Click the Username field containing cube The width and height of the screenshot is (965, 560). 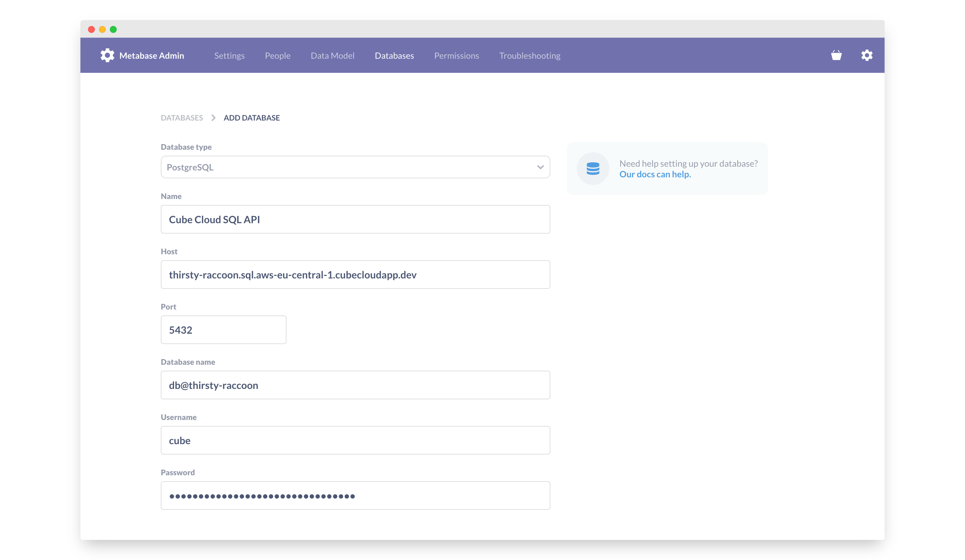[355, 441]
